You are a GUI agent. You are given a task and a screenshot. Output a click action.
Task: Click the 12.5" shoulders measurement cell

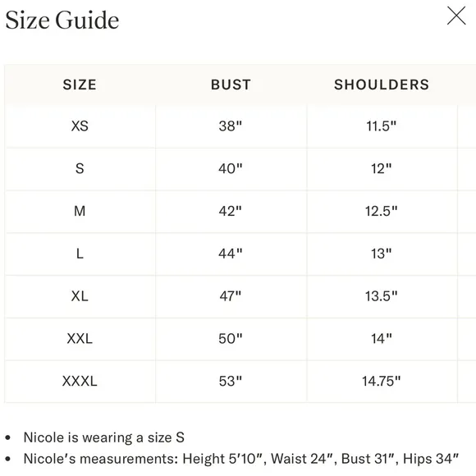pos(382,211)
